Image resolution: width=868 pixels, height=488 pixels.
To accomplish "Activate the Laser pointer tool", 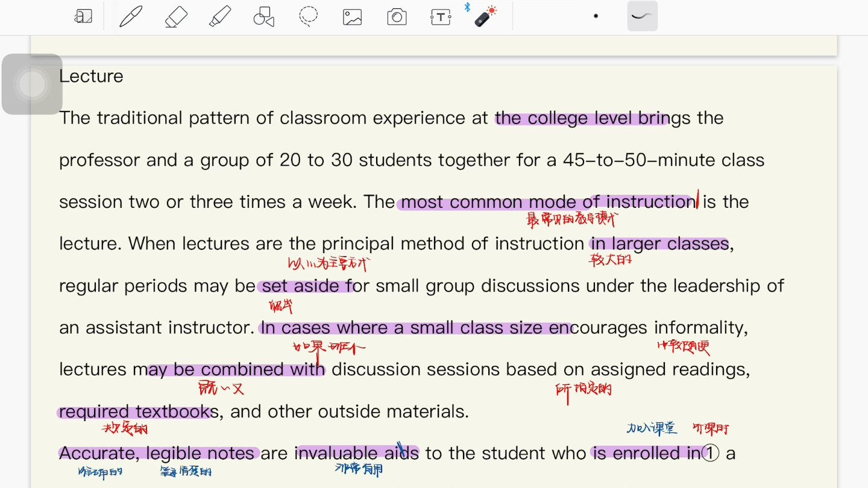I will tap(485, 16).
